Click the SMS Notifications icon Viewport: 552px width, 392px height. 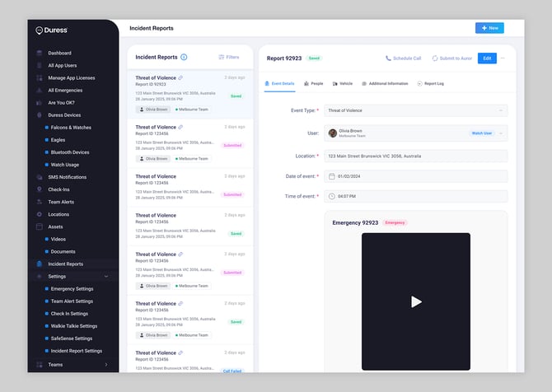[40, 177]
